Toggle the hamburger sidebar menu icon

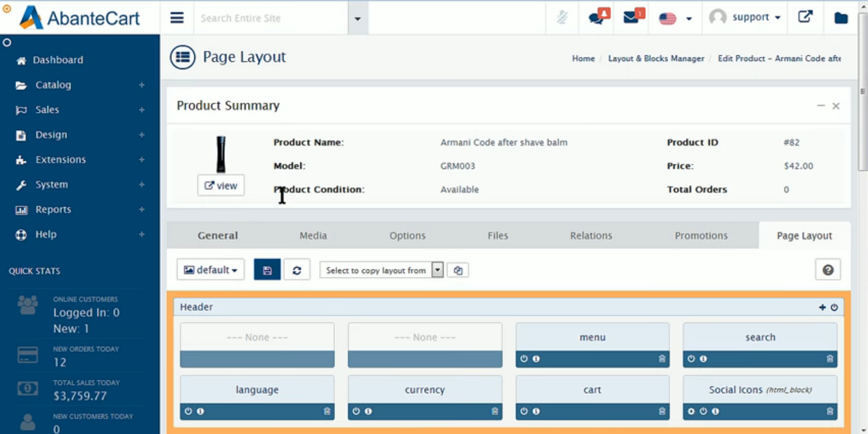coord(177,18)
